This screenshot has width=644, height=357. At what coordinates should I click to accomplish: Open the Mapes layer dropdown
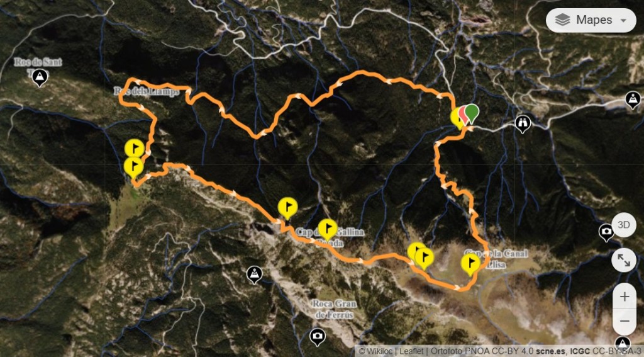pyautogui.click(x=591, y=20)
